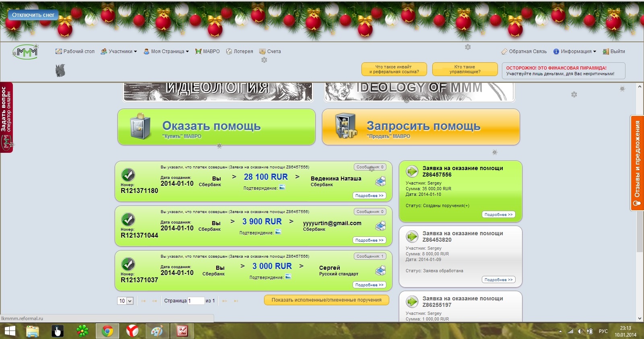Go to last page pagination arrow
This screenshot has width=644, height=339.
(x=236, y=301)
